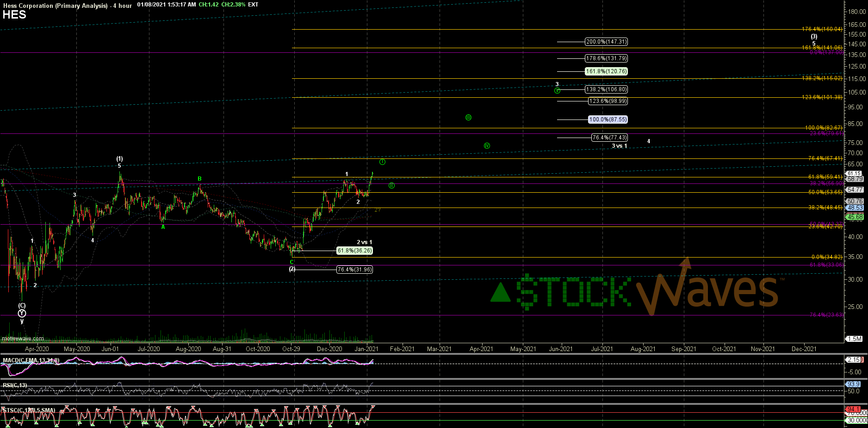Click the 180.00 price scale value
Image resolution: width=868 pixels, height=428 pixels.
[857, 12]
